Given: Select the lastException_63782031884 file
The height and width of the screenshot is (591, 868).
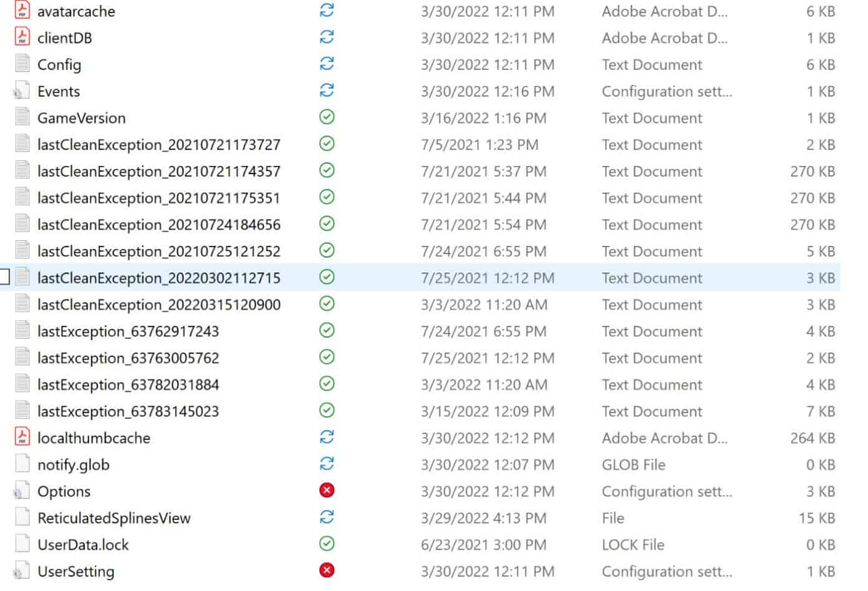Looking at the screenshot, I should click(128, 385).
